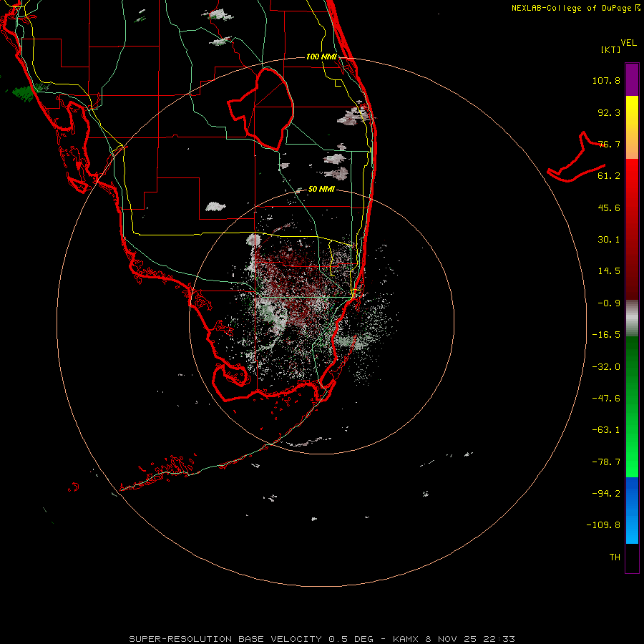Click the [KT] units label

click(611, 49)
